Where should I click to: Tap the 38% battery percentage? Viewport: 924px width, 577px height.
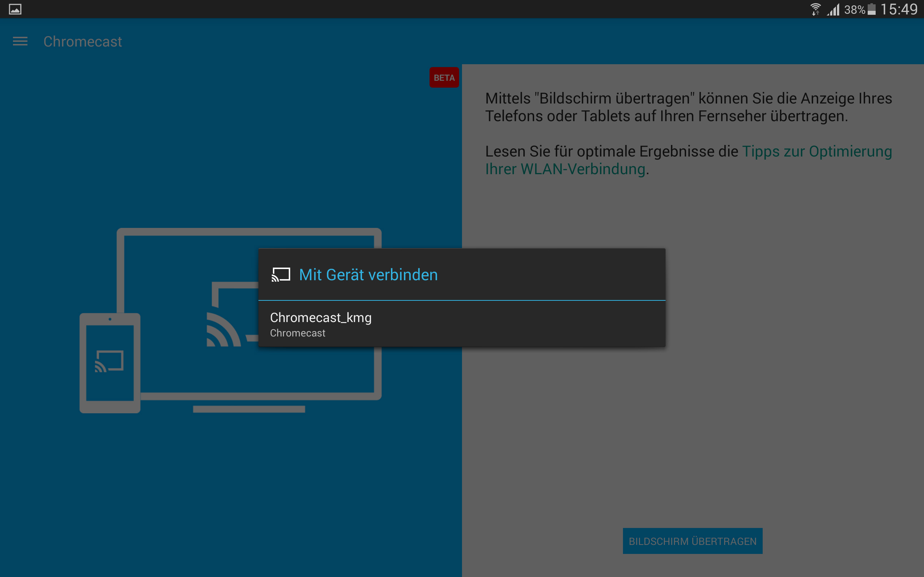pyautogui.click(x=854, y=9)
